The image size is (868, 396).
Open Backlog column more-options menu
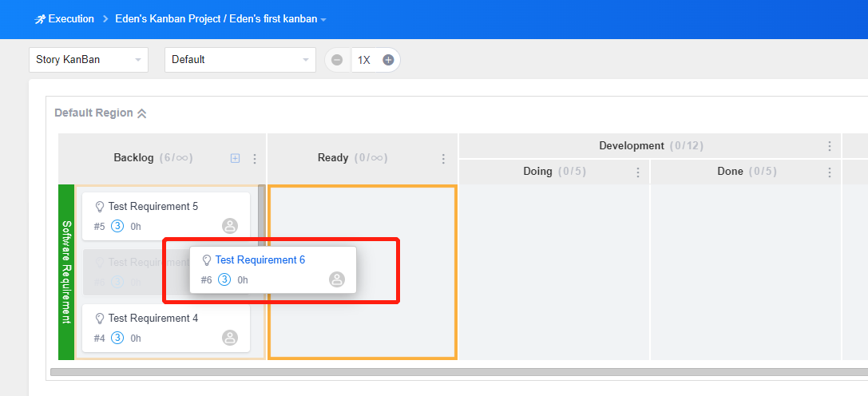click(255, 159)
